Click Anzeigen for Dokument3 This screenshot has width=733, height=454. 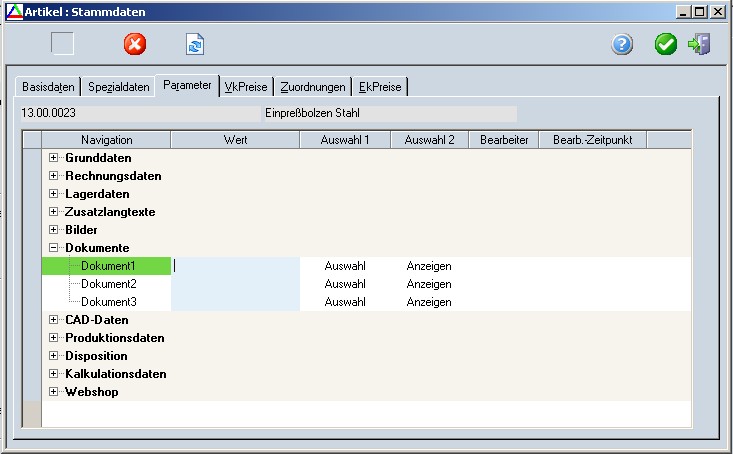click(x=429, y=302)
